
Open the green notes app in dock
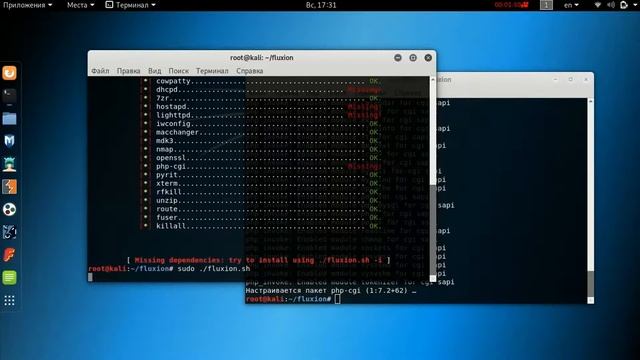[x=9, y=278]
